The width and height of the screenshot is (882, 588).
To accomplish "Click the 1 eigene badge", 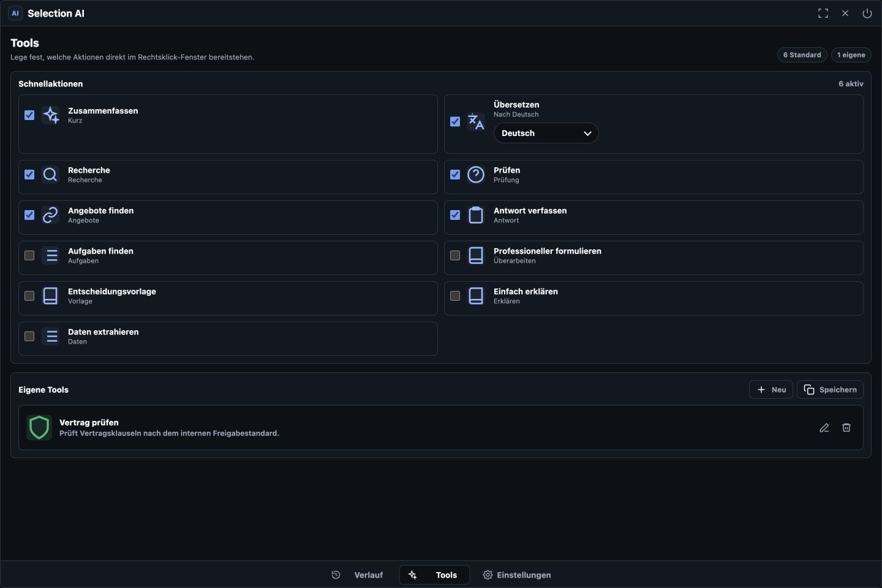I will point(851,55).
